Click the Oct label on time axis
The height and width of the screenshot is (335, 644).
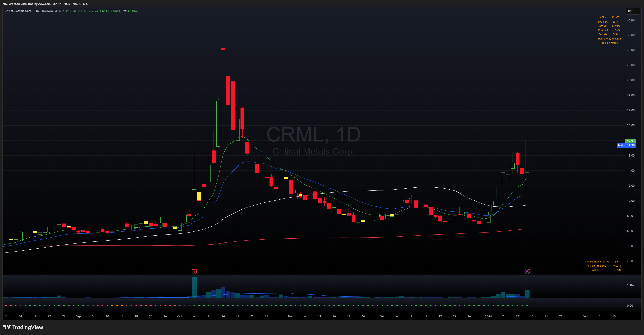[x=179, y=316]
